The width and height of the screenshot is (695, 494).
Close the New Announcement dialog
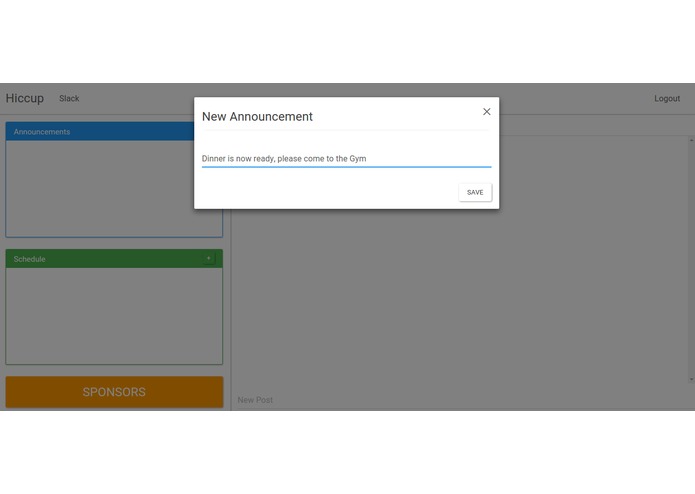coord(486,112)
